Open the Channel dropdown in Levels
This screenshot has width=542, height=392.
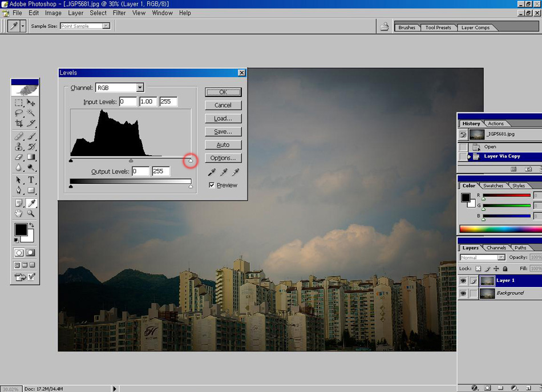tap(140, 88)
